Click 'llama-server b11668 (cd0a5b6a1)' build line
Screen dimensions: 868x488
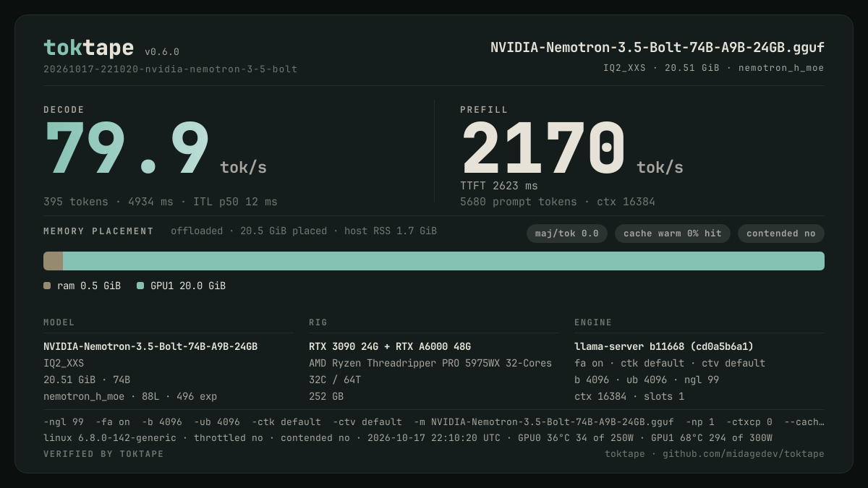(664, 346)
